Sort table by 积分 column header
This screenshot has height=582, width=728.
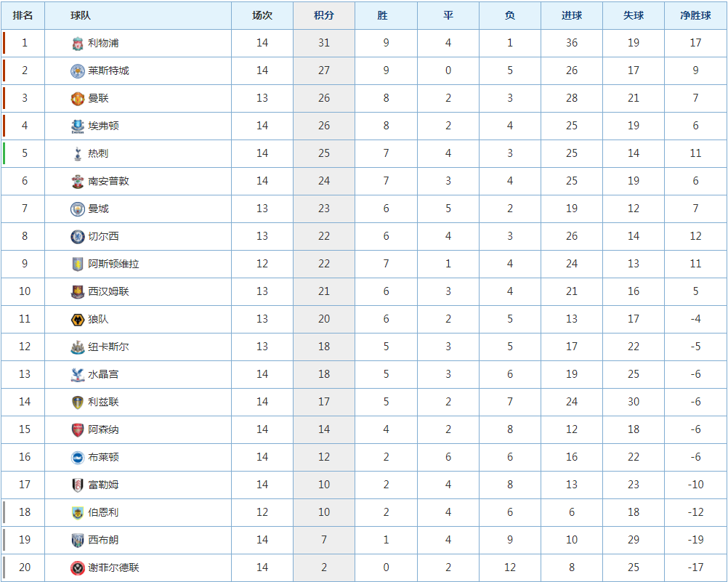point(324,15)
